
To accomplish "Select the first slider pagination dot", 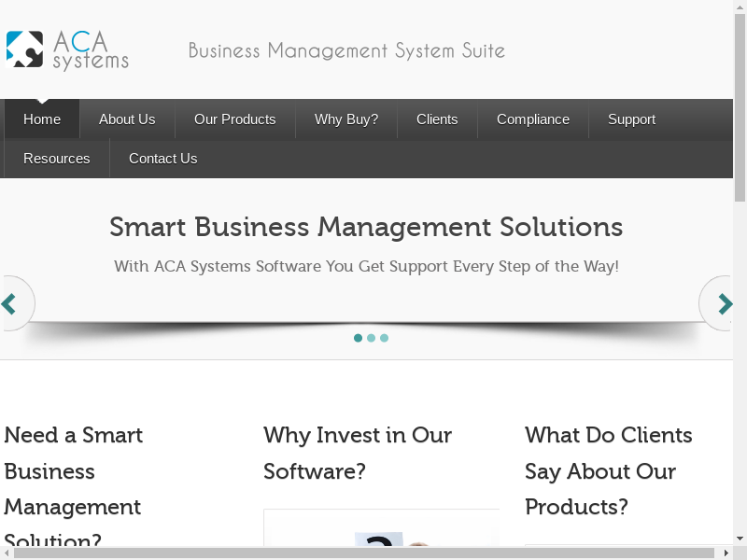I will (x=358, y=338).
